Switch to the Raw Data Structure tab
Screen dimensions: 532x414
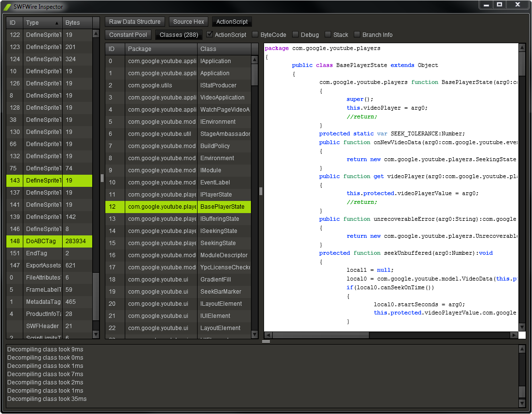(x=134, y=22)
